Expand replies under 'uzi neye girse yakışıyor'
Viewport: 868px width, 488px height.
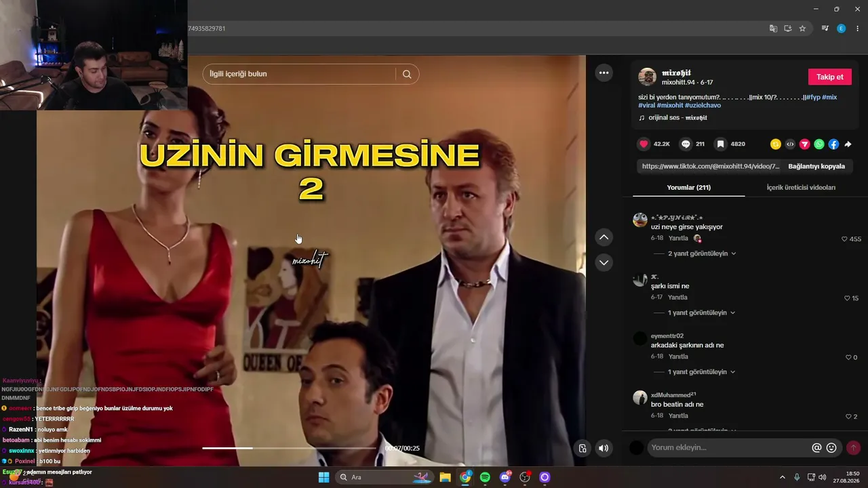(x=702, y=253)
